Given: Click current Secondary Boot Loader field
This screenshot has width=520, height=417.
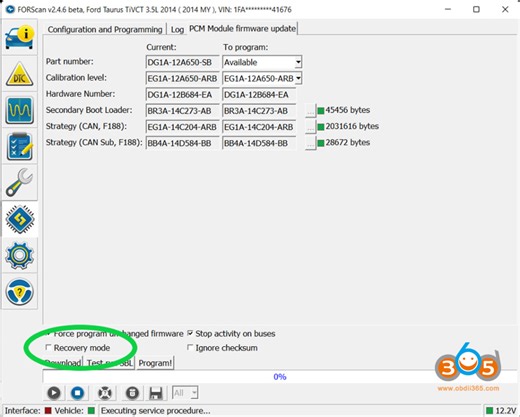Looking at the screenshot, I should 183,111.
